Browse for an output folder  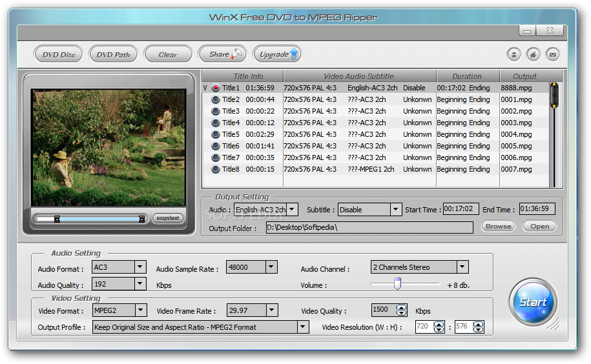click(x=498, y=227)
